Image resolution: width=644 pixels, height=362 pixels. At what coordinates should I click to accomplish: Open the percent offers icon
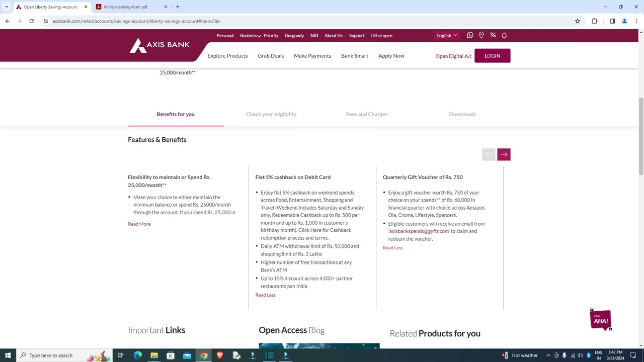click(493, 35)
